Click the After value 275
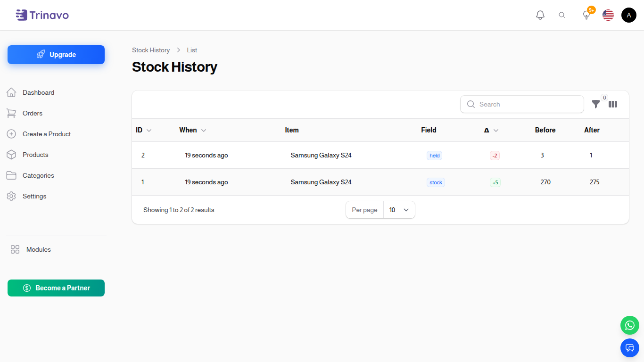 [594, 182]
